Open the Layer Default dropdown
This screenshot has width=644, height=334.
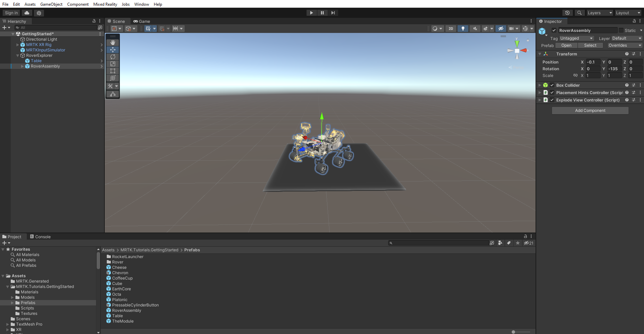pyautogui.click(x=627, y=38)
